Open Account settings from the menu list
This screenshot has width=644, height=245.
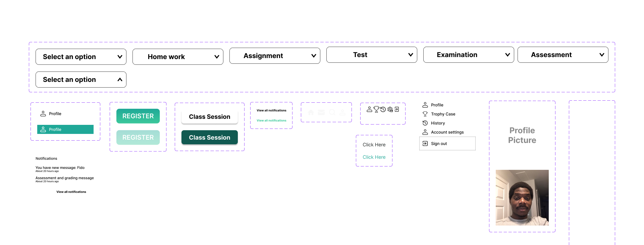click(447, 132)
